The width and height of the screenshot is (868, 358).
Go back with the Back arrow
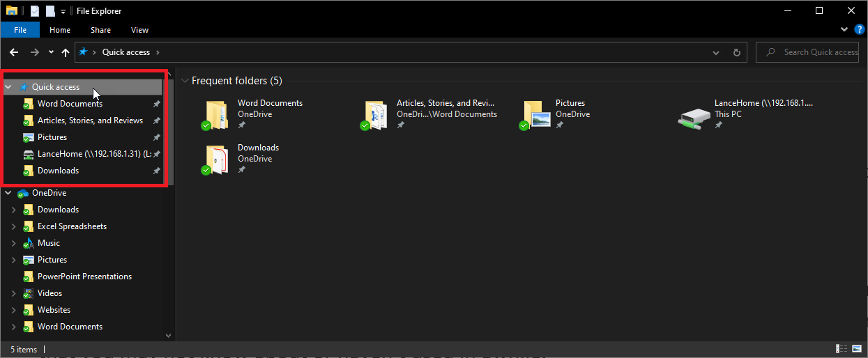14,52
